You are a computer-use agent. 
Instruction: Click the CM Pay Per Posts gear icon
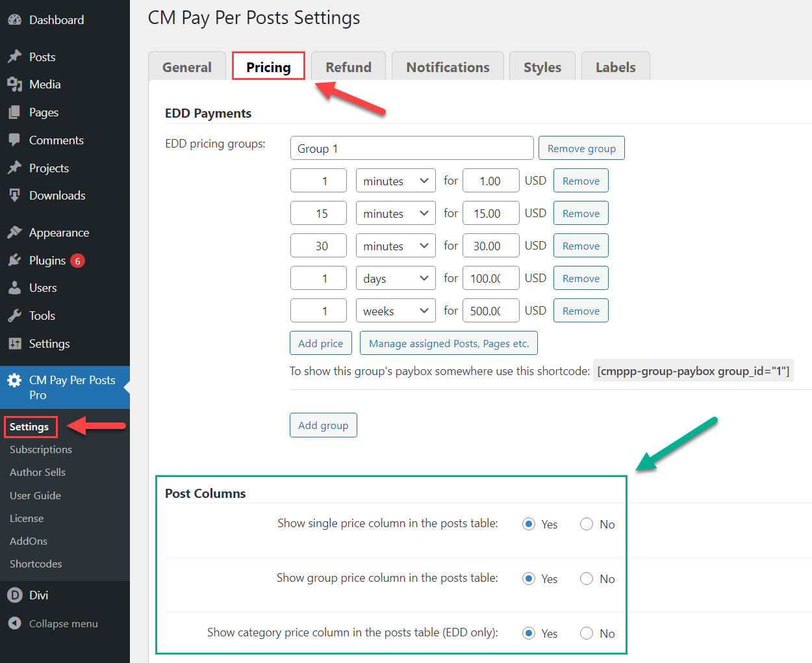(x=14, y=380)
